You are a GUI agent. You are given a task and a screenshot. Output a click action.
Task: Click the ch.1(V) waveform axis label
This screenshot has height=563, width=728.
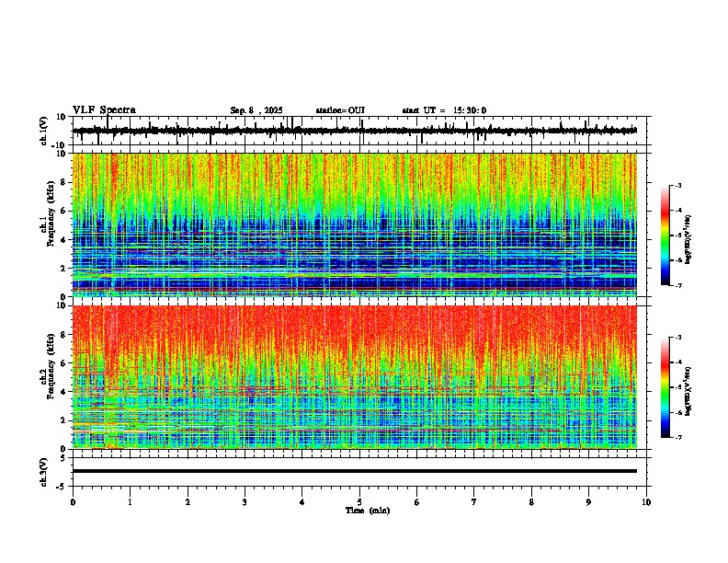pyautogui.click(x=44, y=131)
